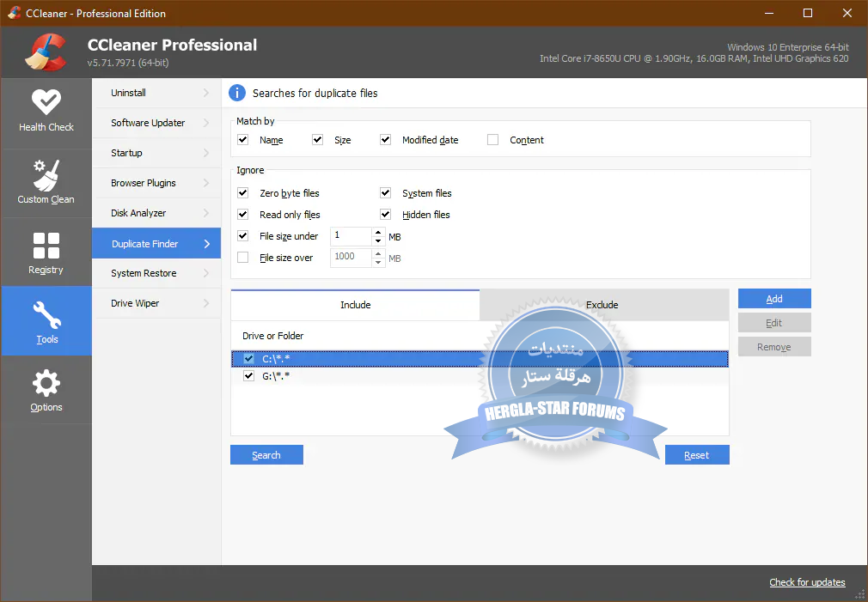Open the Drive Wiper tool

pos(156,303)
